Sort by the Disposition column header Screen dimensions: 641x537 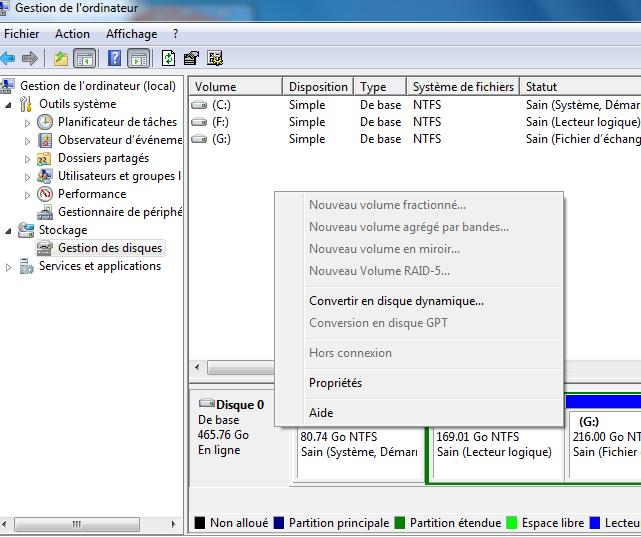(x=318, y=87)
